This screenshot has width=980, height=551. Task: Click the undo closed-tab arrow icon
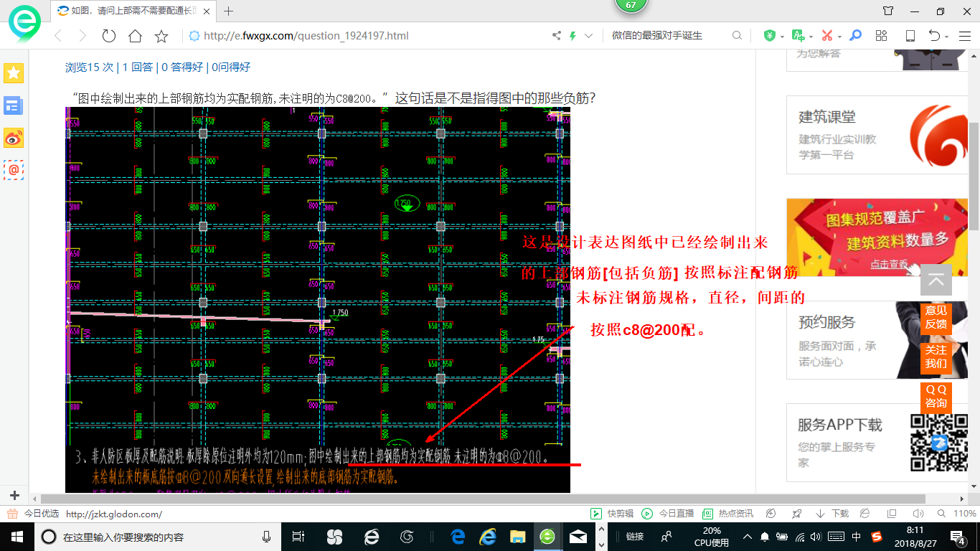pyautogui.click(x=934, y=36)
